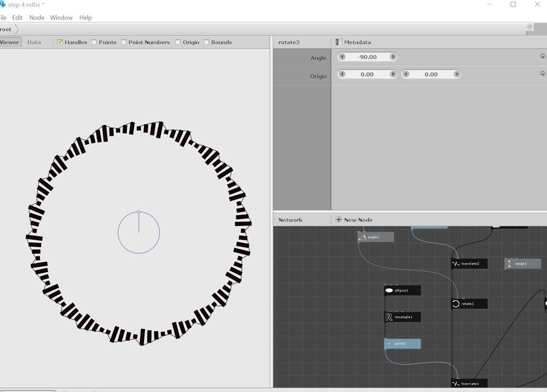
Task: Increase the second Origin value
Action: pos(457,74)
